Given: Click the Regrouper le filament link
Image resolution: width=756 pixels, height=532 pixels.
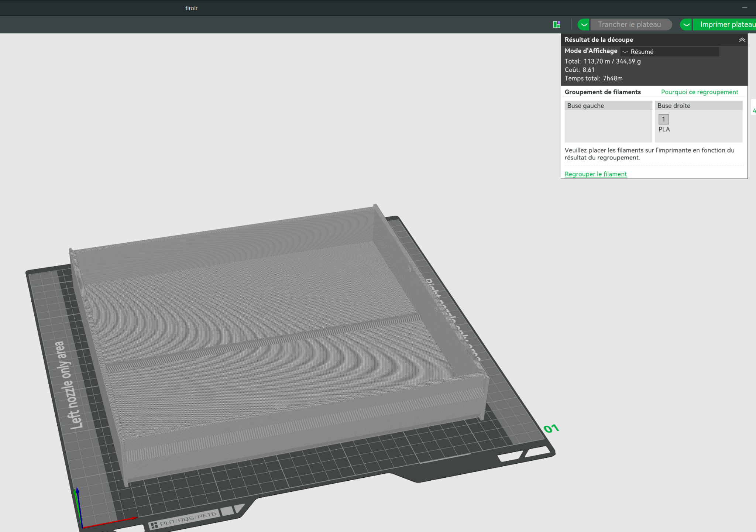Looking at the screenshot, I should [595, 174].
